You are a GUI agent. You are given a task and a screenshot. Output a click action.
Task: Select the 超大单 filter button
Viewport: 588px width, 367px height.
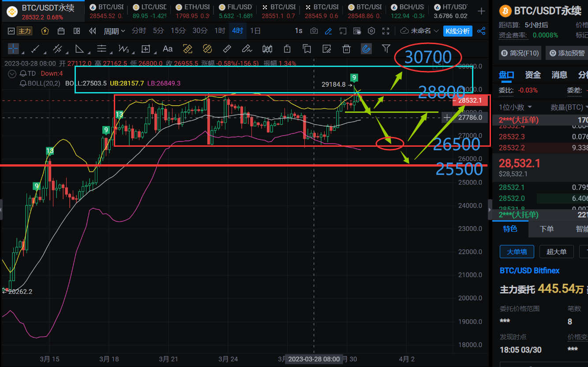[x=556, y=252]
